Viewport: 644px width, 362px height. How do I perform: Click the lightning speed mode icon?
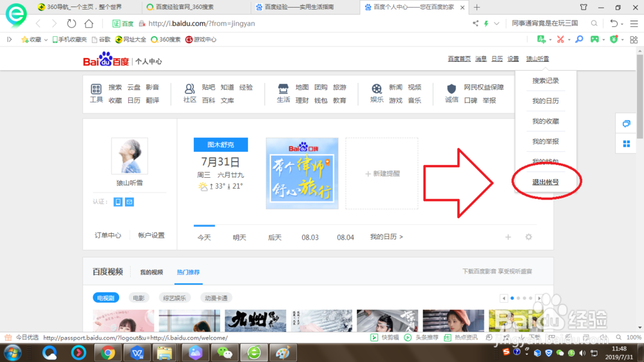coord(486,23)
